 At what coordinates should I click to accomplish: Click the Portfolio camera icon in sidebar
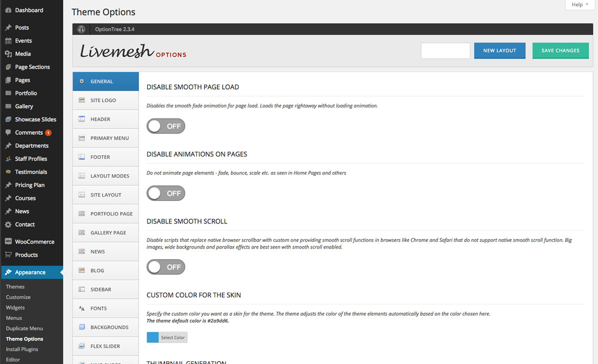pos(7,93)
